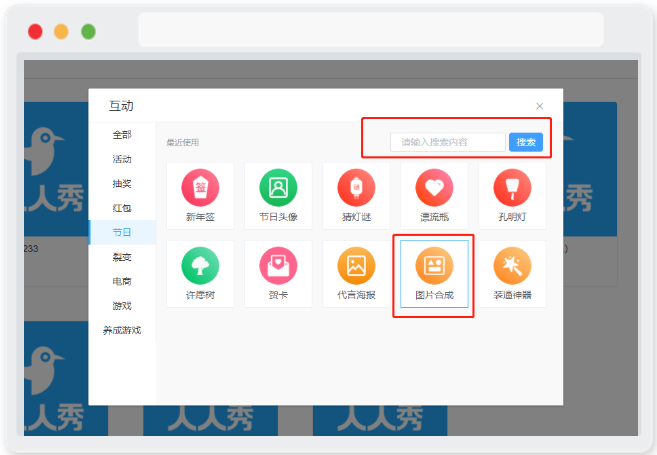Focus the 请输入搜索内容 search box
Screen dimensions: 657x455
(x=447, y=142)
